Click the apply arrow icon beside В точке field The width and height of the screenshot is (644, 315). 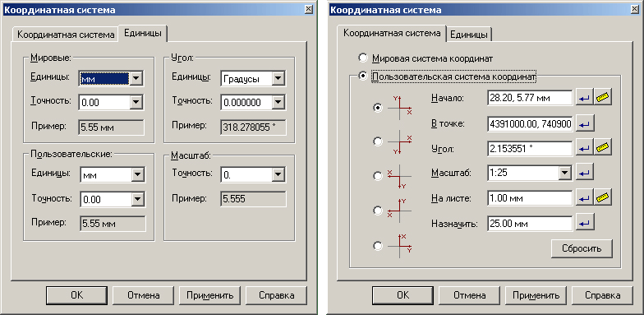pyautogui.click(x=584, y=123)
